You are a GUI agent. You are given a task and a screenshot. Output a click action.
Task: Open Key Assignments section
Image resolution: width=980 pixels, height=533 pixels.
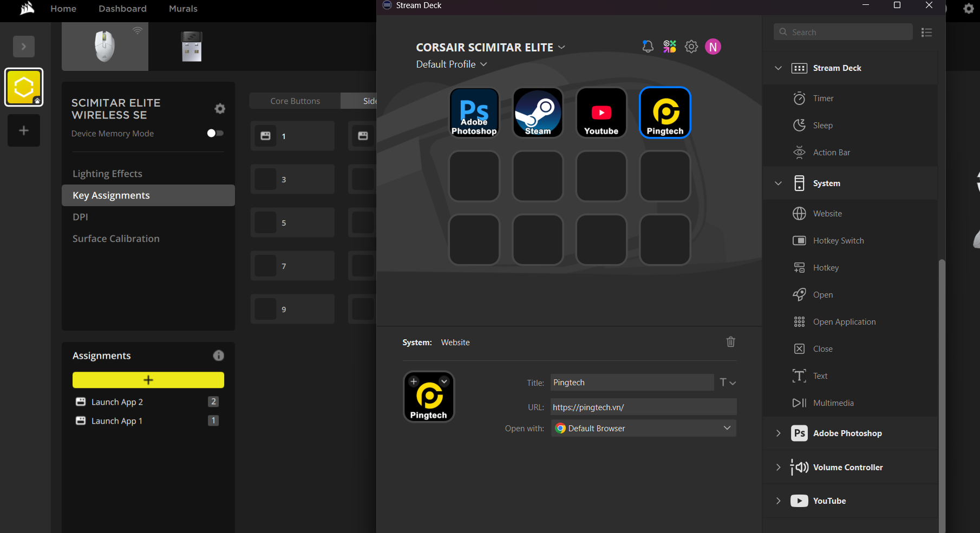[x=148, y=195]
